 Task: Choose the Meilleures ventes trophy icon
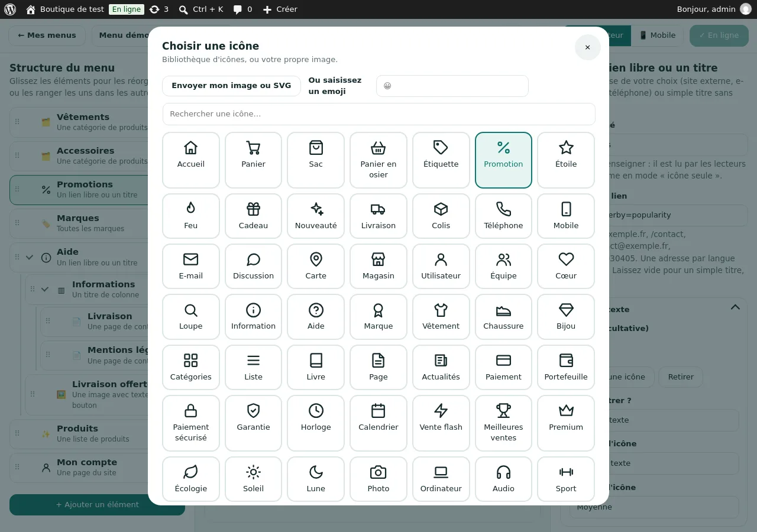tap(503, 423)
